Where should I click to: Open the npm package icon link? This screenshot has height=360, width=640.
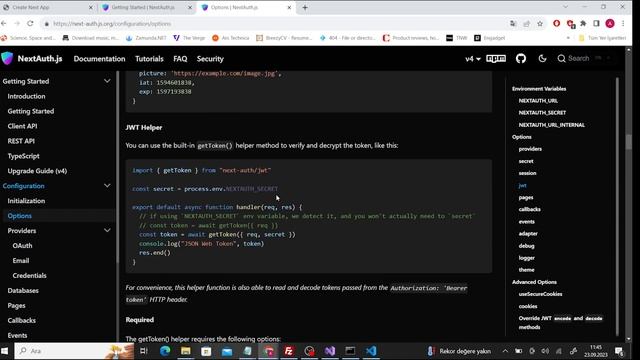tap(496, 59)
